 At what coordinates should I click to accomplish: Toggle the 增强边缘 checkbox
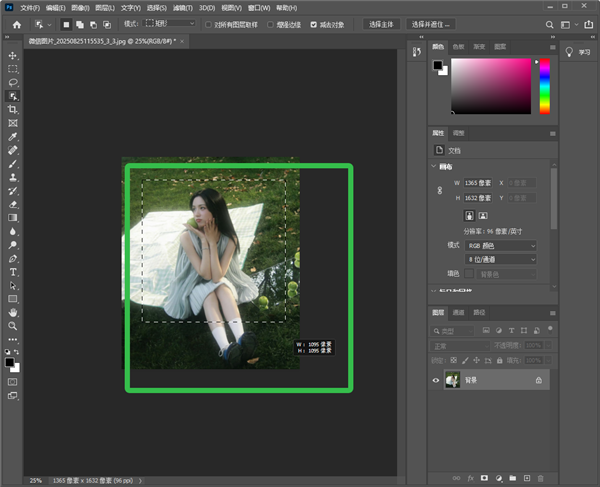(270, 23)
